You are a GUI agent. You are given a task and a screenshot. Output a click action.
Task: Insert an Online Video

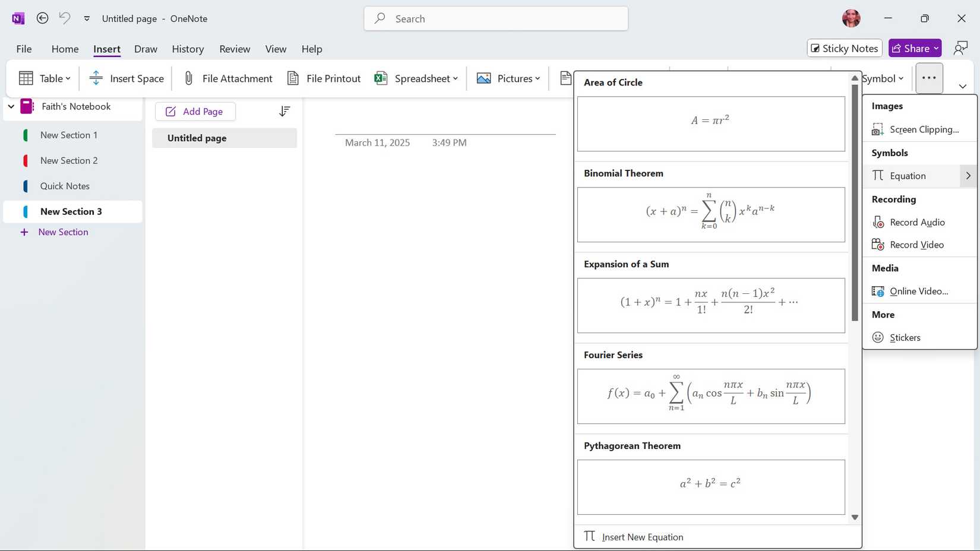918,291
